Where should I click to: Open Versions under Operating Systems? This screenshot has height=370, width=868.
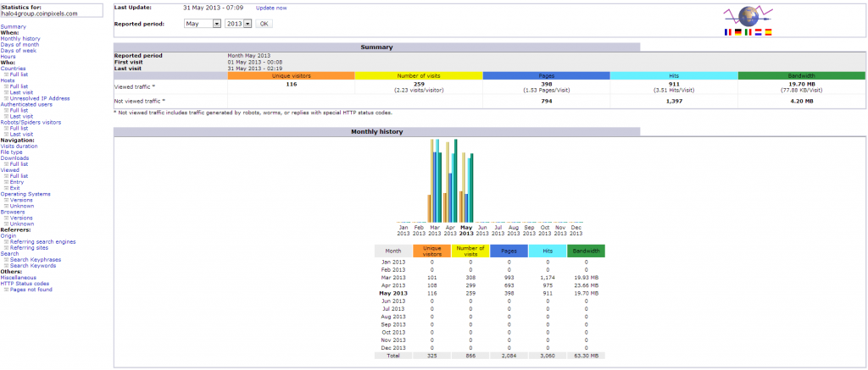(x=21, y=200)
